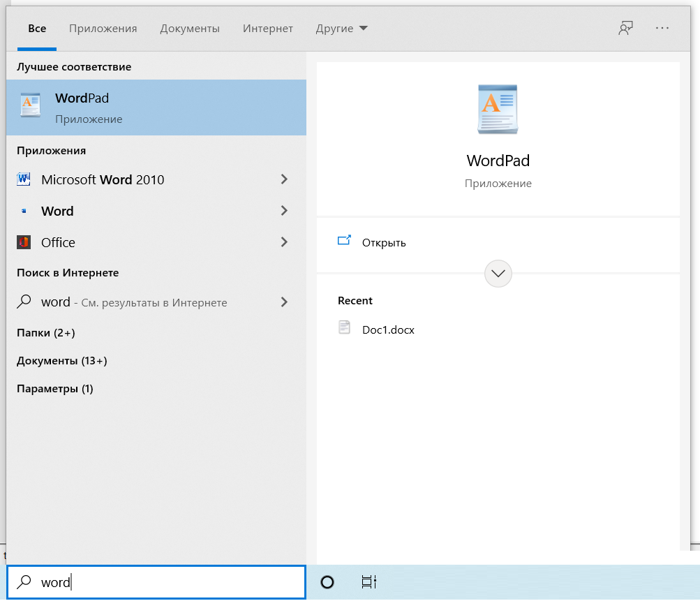This screenshot has width=700, height=601.
Task: Expand the Office result chevron
Action: pos(284,242)
